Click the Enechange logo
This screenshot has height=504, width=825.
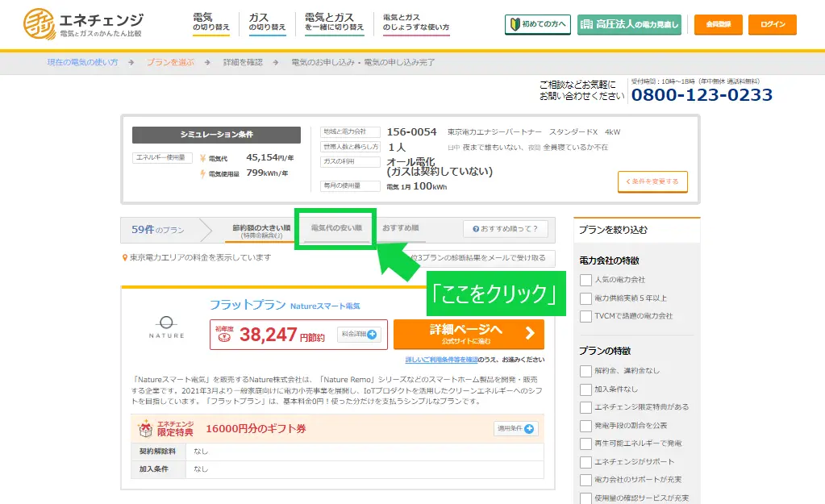[x=83, y=23]
